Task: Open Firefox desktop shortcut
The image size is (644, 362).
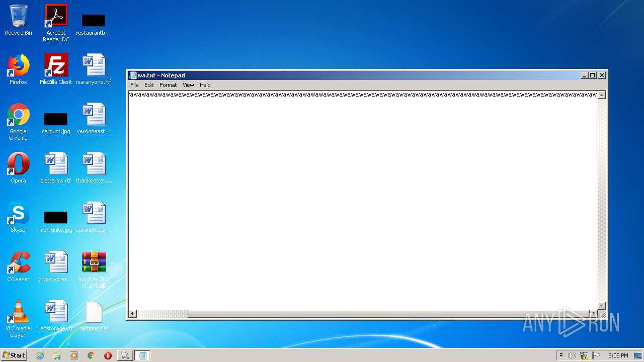Action: 18,69
